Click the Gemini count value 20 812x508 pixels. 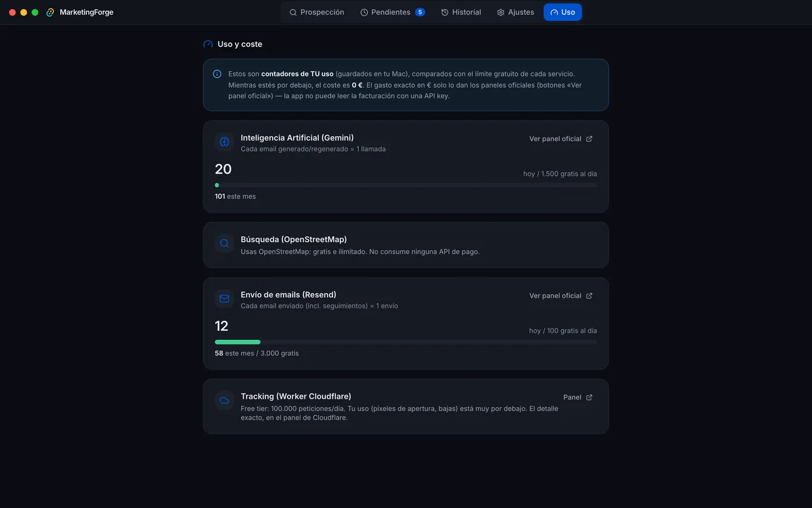[x=223, y=169]
